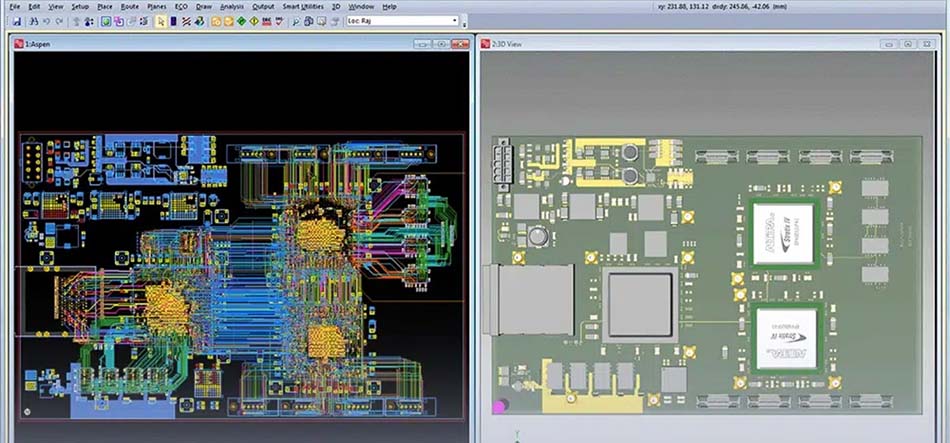950x443 pixels.
Task: Click the first orange square toolbar icon
Action: (x=216, y=21)
